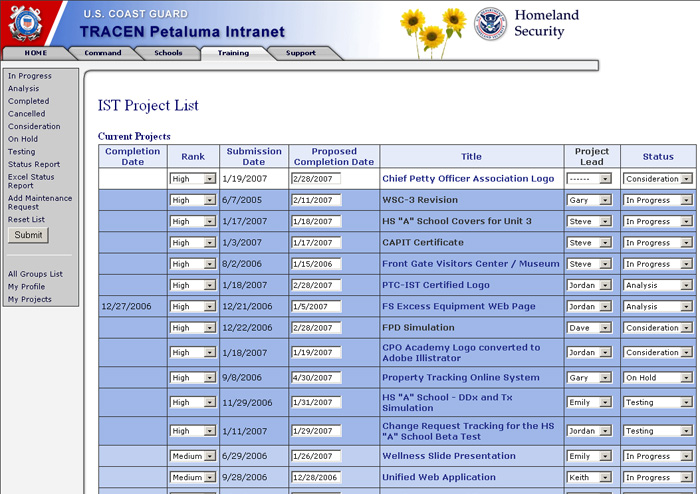
Task: Open Wellness Slide Presentation project
Action: [449, 456]
